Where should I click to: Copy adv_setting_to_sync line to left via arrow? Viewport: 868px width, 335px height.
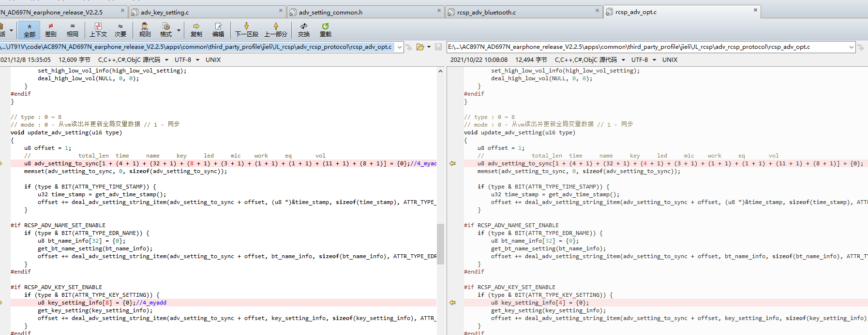point(452,163)
